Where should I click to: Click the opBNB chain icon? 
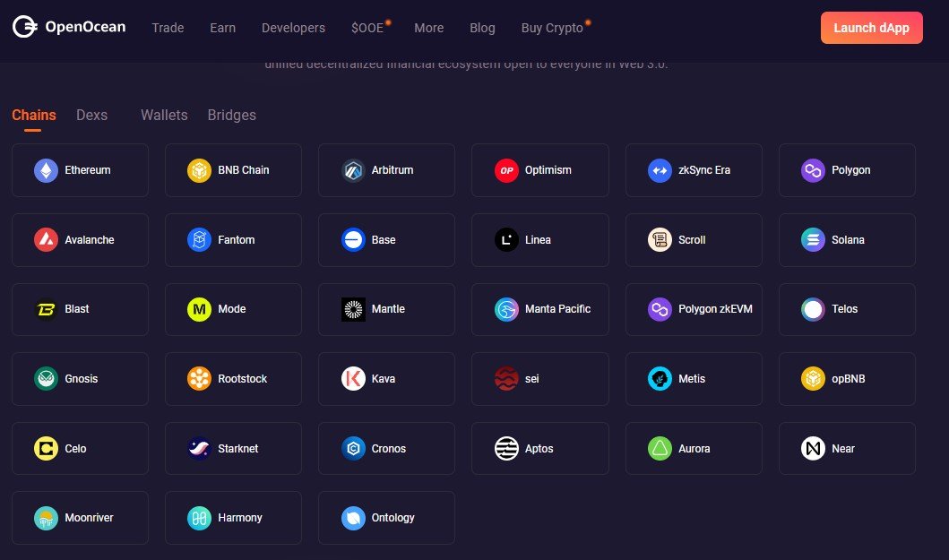[813, 379]
